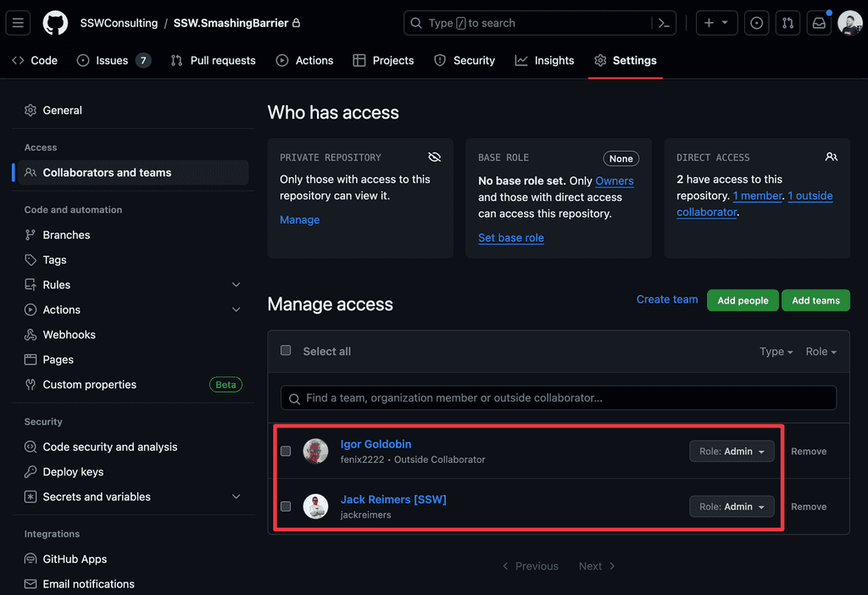Open the global navigation hamburger menu
Image resolution: width=868 pixels, height=595 pixels.
[x=18, y=23]
